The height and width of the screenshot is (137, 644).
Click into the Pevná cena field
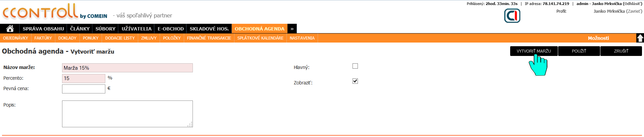pyautogui.click(x=84, y=89)
